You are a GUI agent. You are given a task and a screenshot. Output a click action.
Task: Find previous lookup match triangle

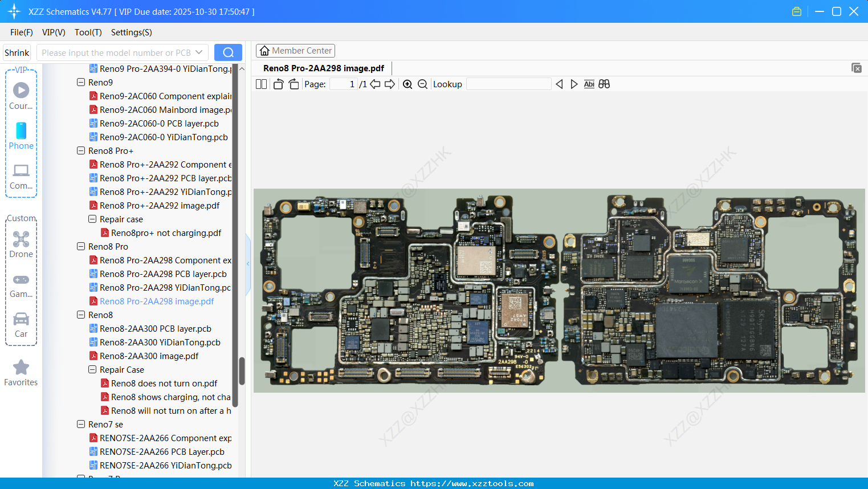pyautogui.click(x=559, y=84)
